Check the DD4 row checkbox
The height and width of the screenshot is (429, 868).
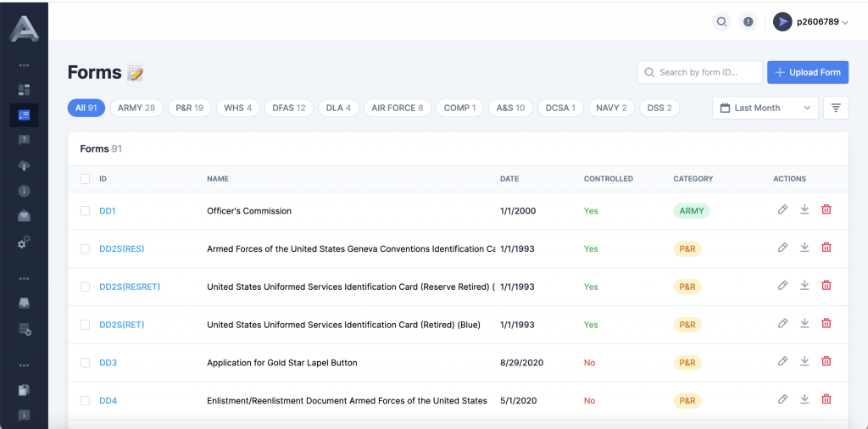[85, 401]
